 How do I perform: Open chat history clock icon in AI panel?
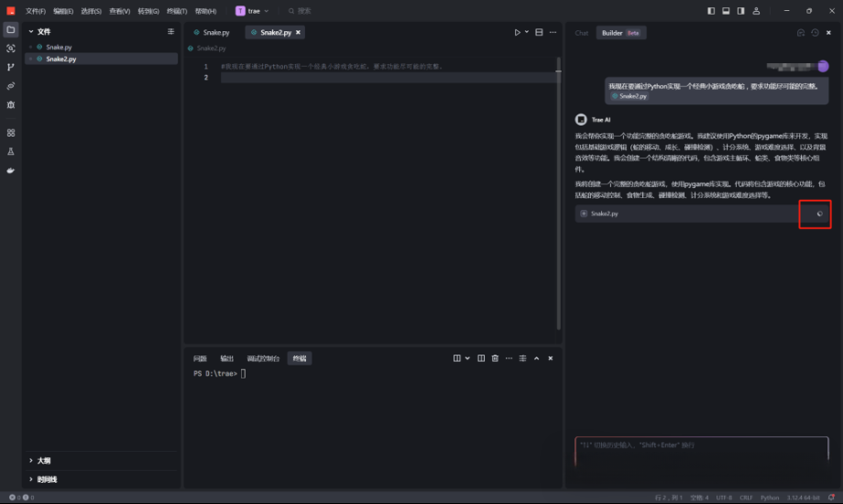tap(815, 33)
